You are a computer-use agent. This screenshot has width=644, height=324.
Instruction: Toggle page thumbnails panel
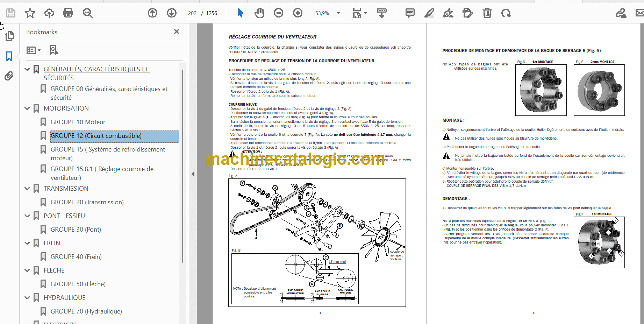pyautogui.click(x=10, y=36)
